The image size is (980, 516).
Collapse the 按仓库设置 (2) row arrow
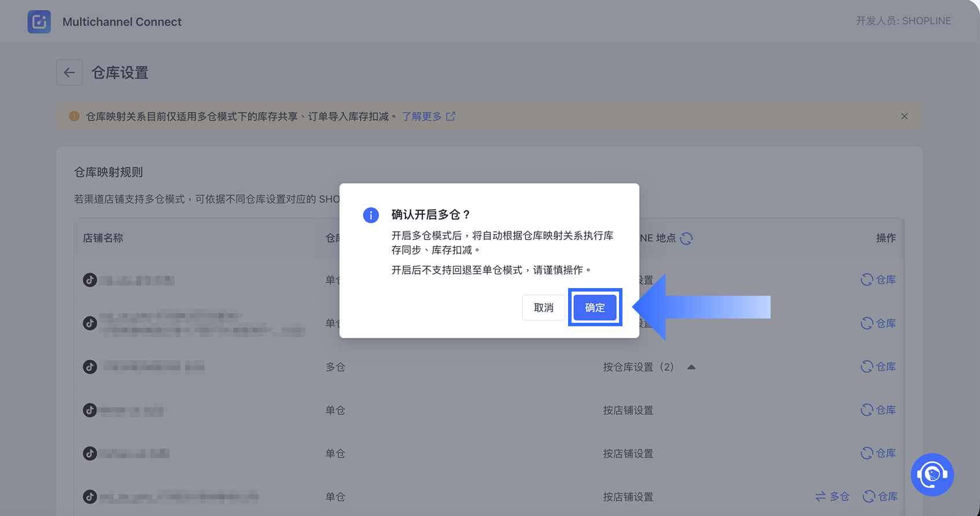pyautogui.click(x=691, y=367)
